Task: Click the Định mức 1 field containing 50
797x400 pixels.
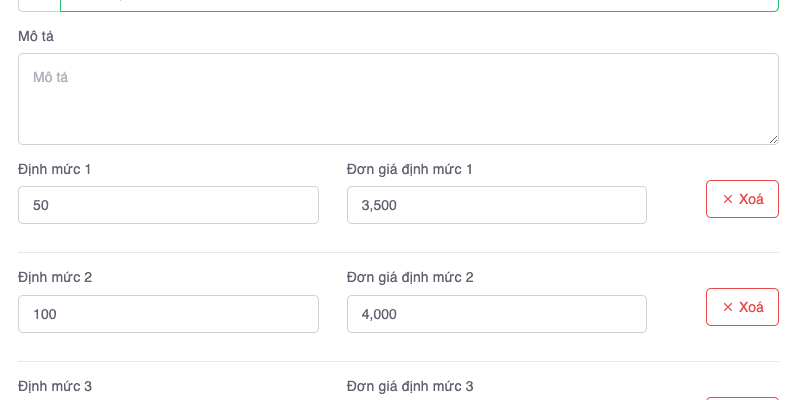Action: click(x=168, y=205)
